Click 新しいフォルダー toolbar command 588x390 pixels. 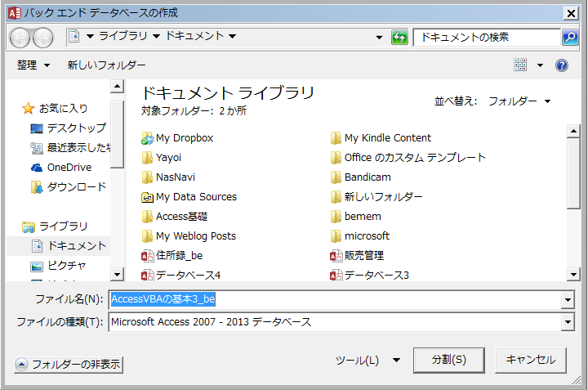(x=106, y=65)
